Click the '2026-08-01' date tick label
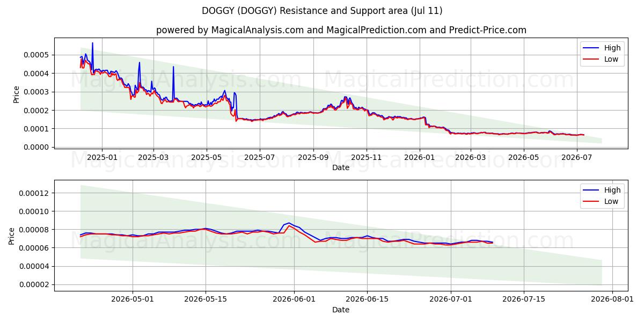Viewport: 644px width, 322px height. [612, 299]
